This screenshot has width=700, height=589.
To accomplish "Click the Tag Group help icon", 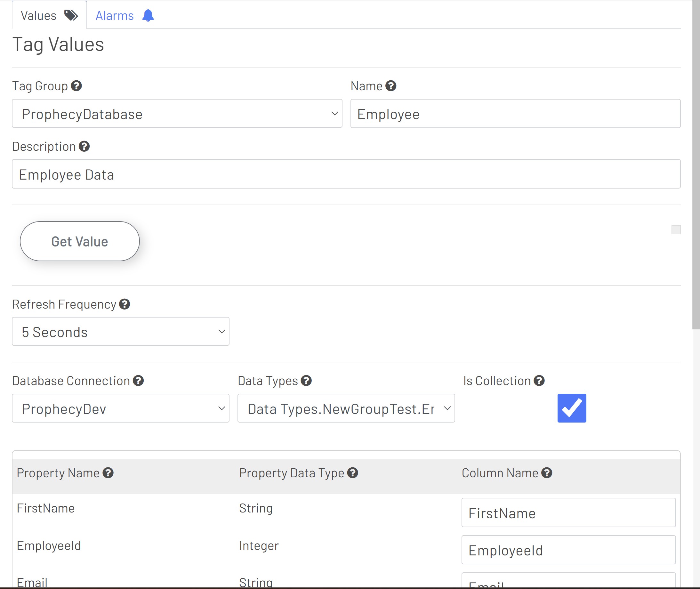I will tap(76, 86).
